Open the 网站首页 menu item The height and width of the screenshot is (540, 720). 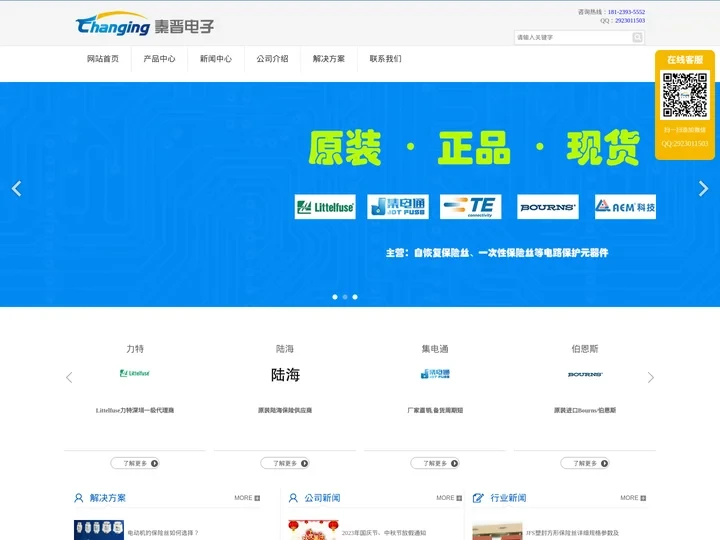[103, 59]
